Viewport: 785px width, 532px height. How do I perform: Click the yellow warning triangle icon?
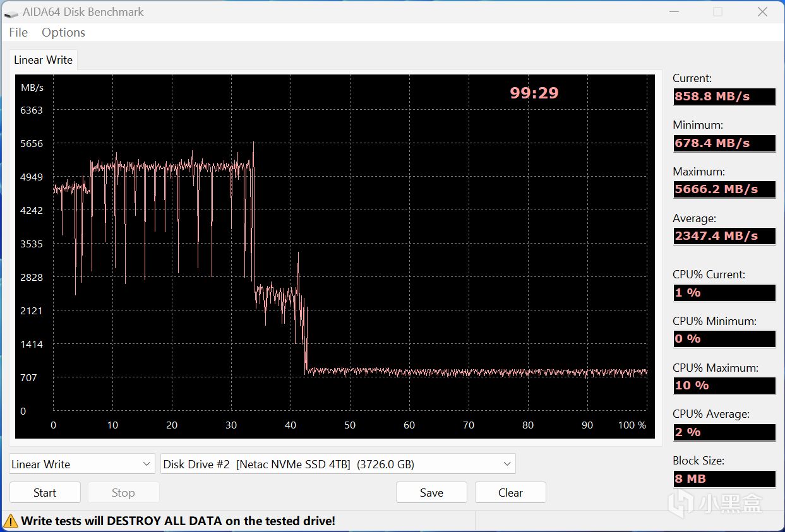click(11, 521)
